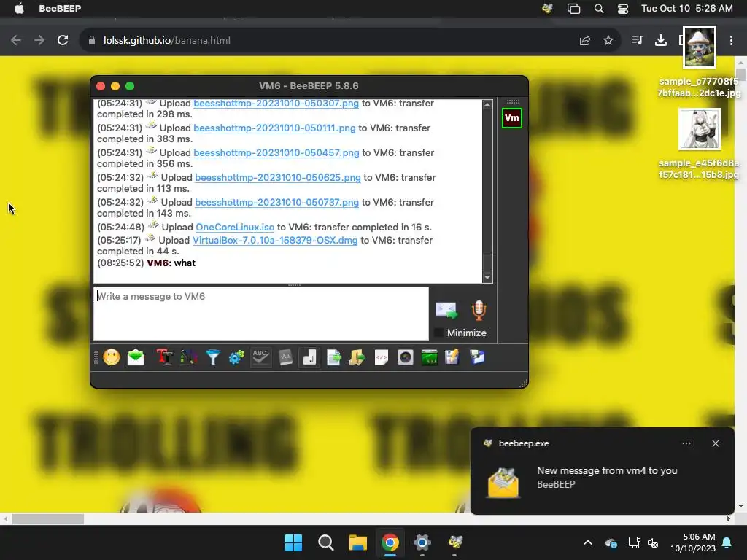Open beesshottmp-20231010-050111.png link
The image size is (747, 560).
[274, 128]
